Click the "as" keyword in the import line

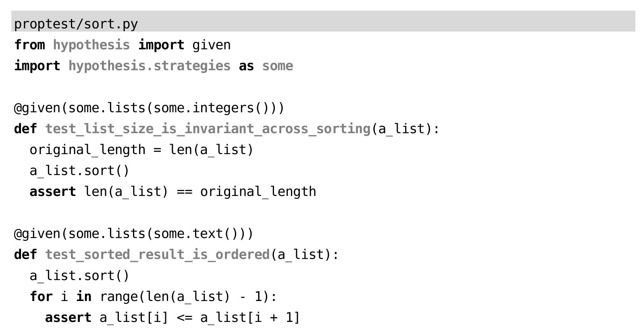(246, 66)
